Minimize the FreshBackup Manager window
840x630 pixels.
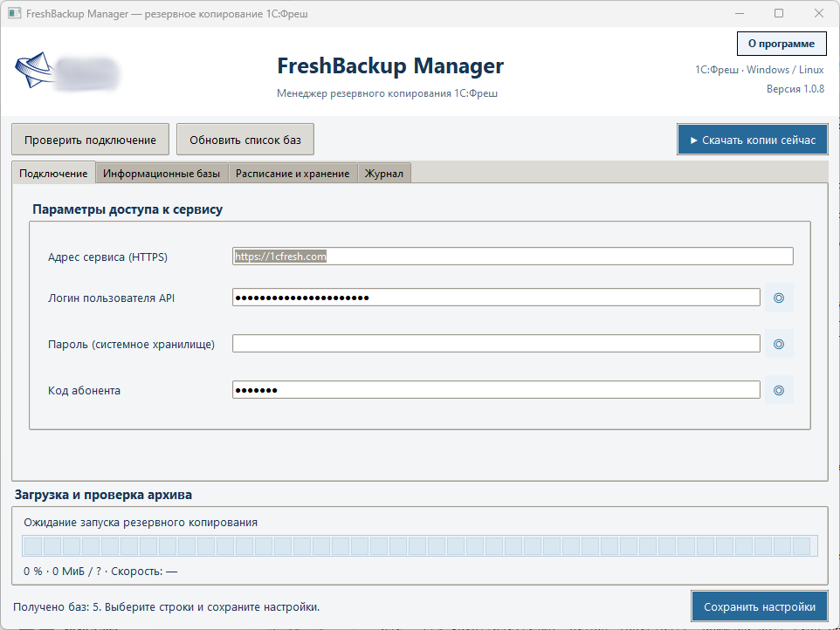pos(740,13)
